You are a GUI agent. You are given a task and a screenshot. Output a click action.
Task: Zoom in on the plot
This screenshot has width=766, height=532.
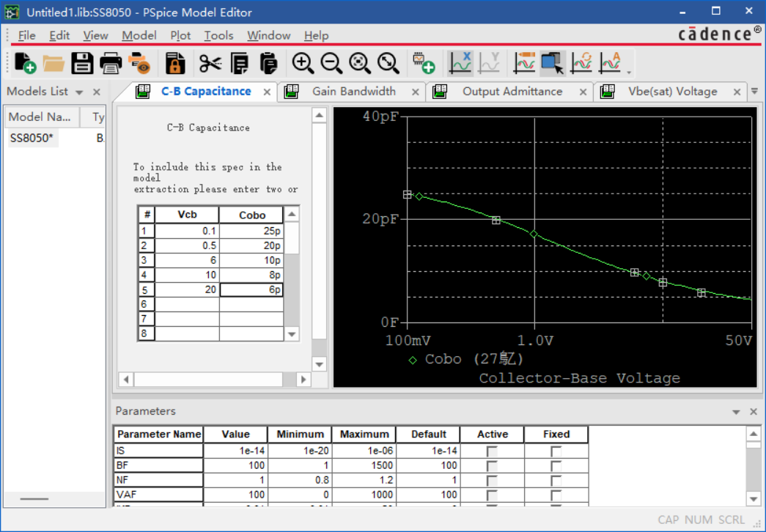pyautogui.click(x=303, y=63)
